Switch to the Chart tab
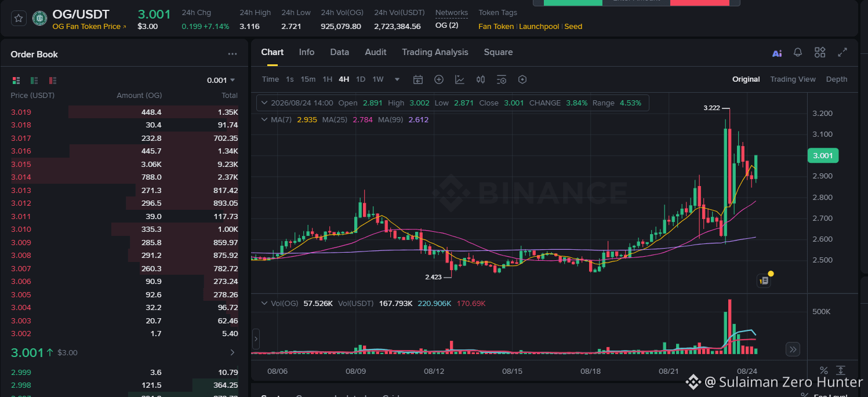The image size is (868, 397). point(273,52)
